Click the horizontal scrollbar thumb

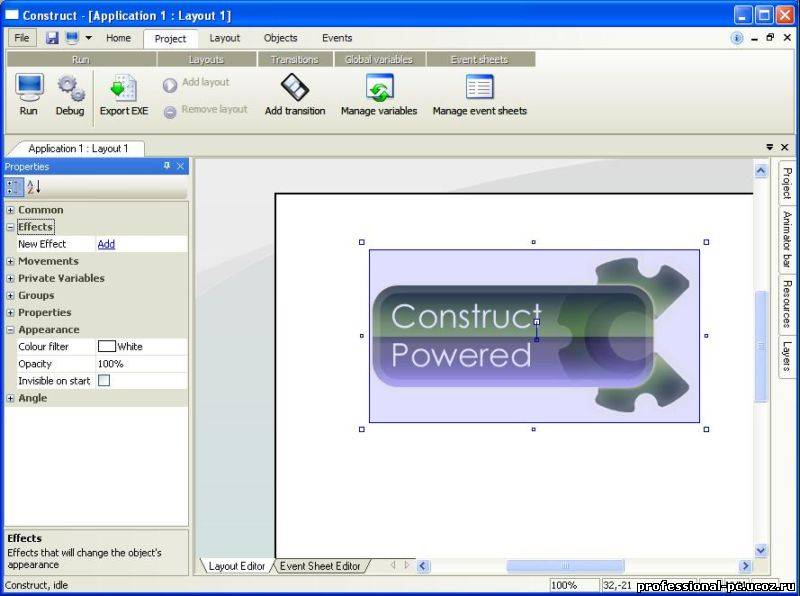[565, 566]
